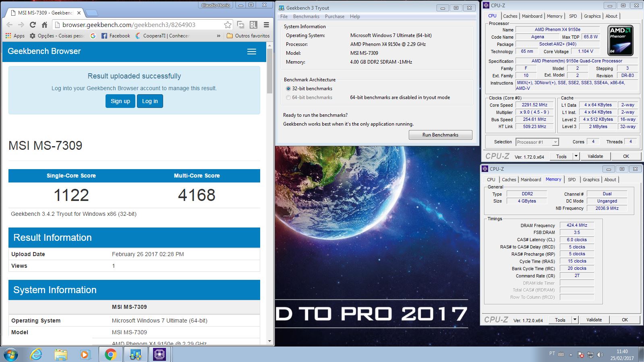Click the Log in button
The height and width of the screenshot is (362, 644).
pos(150,101)
